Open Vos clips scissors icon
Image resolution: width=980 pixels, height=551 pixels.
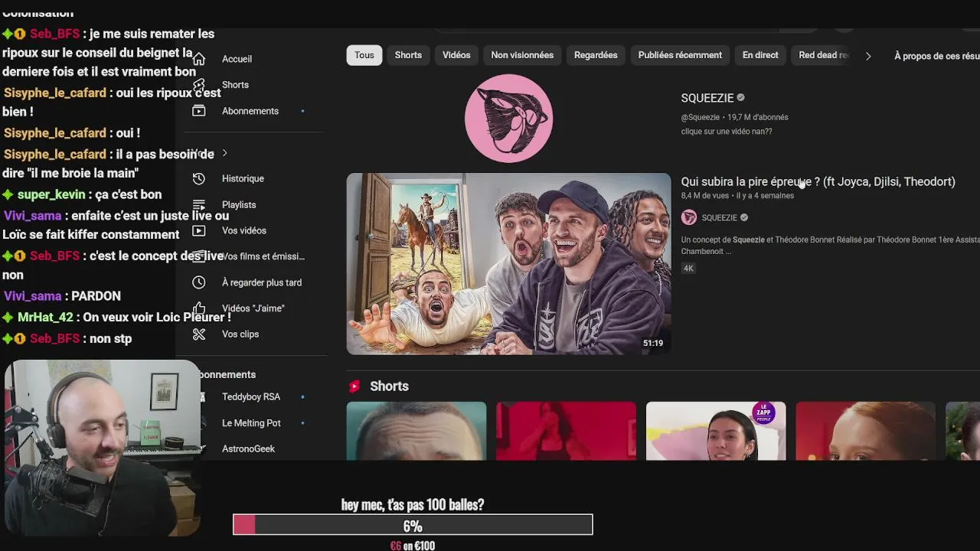pyautogui.click(x=199, y=334)
